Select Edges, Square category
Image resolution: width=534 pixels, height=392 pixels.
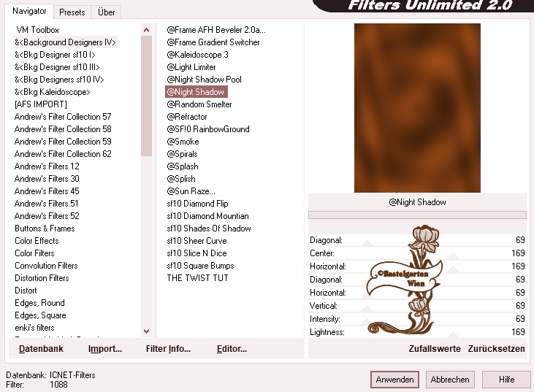40,315
